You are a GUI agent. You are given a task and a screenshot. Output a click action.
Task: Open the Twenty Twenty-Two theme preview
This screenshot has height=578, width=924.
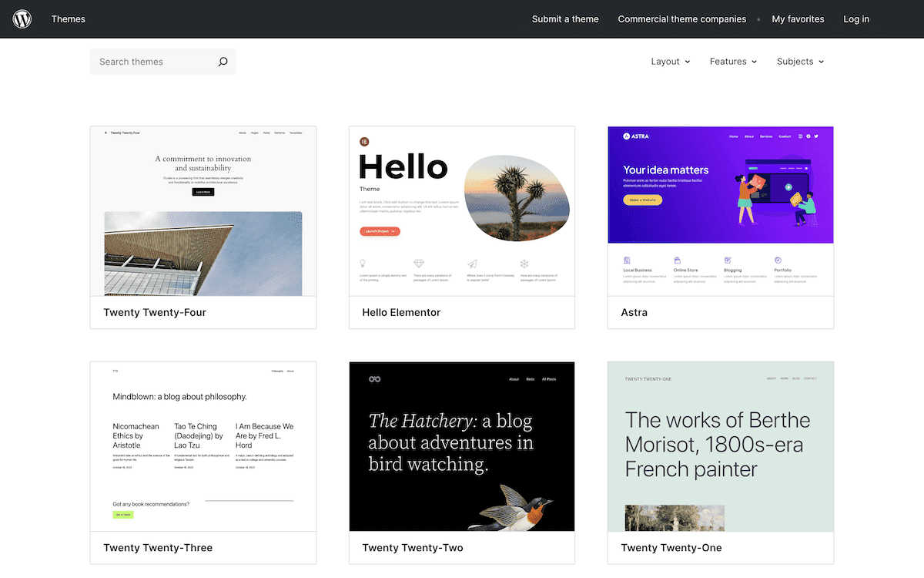point(461,446)
